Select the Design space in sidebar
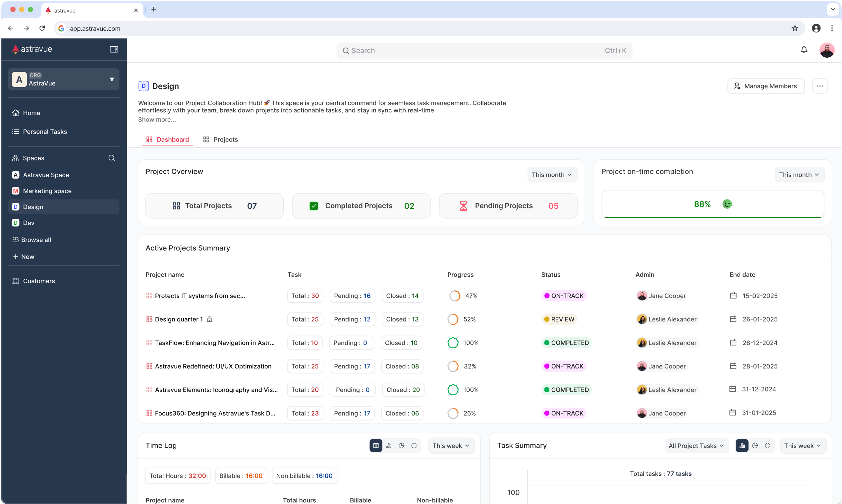 [x=64, y=207]
